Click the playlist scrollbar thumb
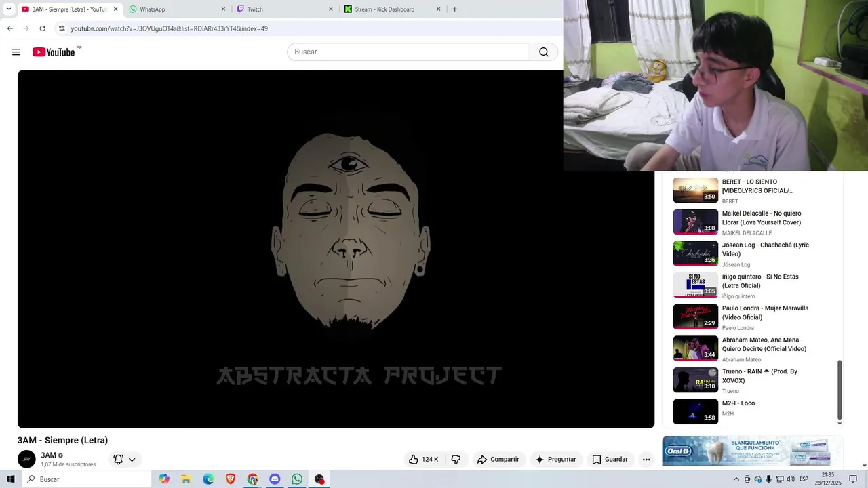Screen dimensions: 868x488 (x=840, y=390)
